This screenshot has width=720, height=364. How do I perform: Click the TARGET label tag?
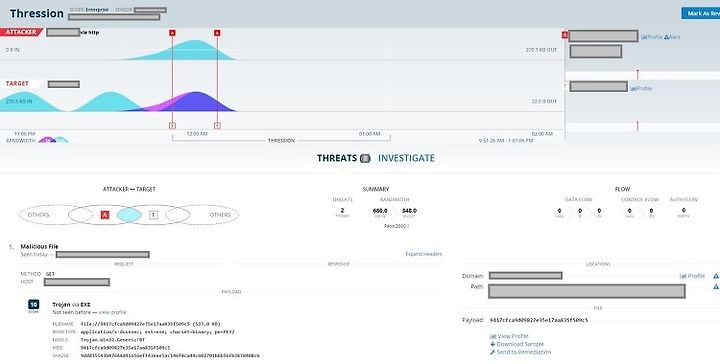pyautogui.click(x=18, y=84)
